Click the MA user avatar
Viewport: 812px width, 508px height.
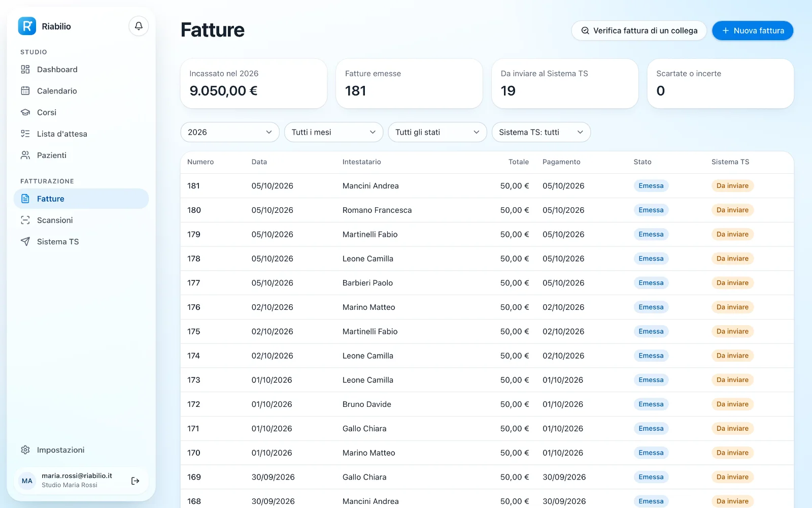pyautogui.click(x=27, y=481)
